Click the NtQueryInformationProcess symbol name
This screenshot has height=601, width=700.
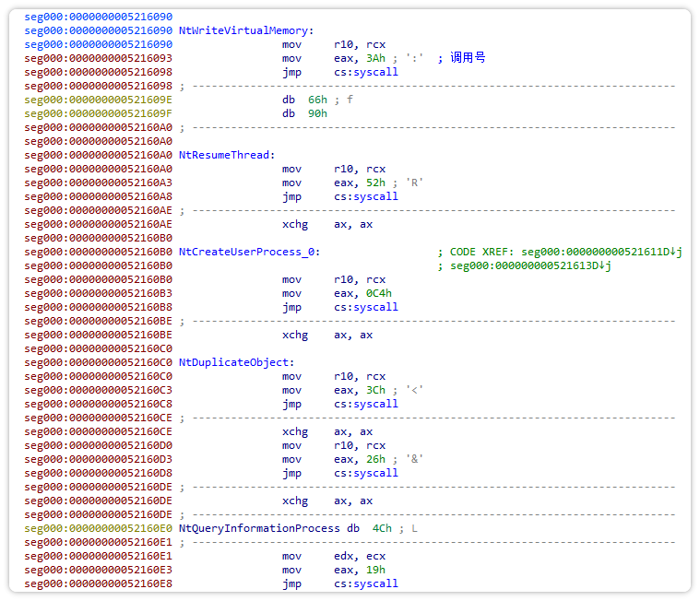(x=261, y=528)
